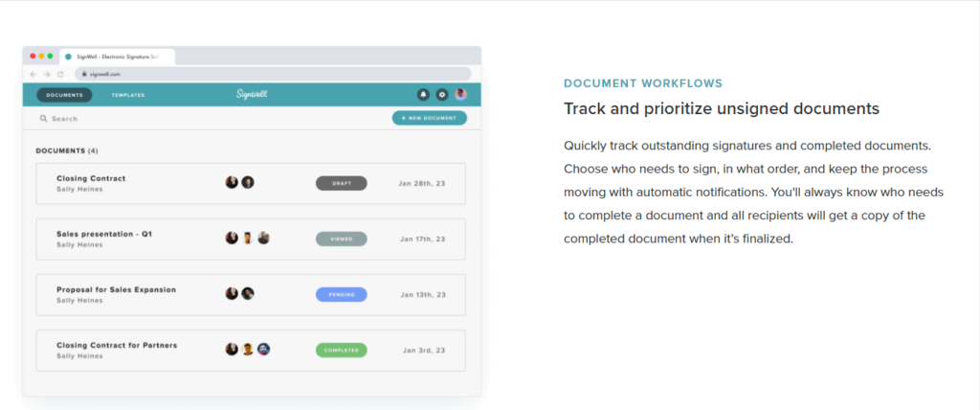Click first avatar in Closing Contract row
This screenshot has width=980, height=410.
232,182
